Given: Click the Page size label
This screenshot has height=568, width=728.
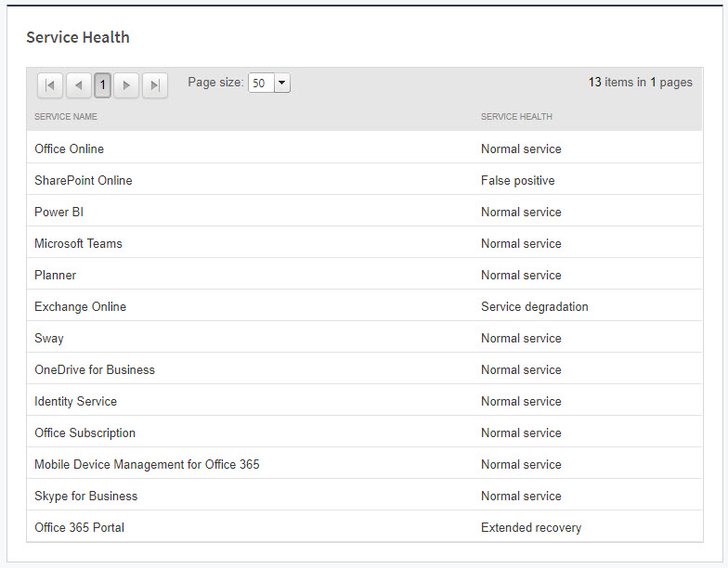Looking at the screenshot, I should coord(215,83).
